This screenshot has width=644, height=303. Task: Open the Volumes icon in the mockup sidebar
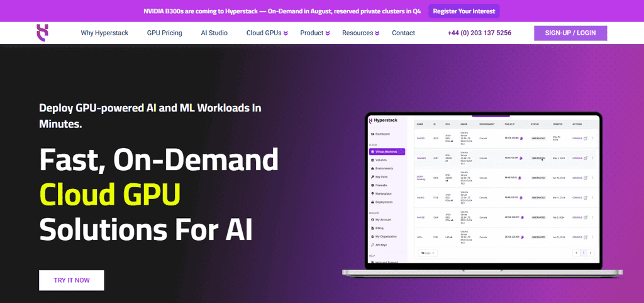(x=372, y=160)
